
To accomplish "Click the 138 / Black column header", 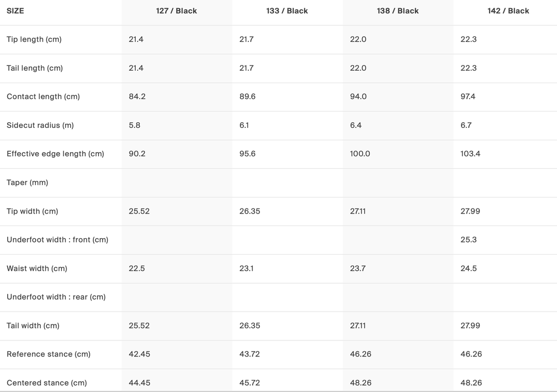I will [398, 11].
